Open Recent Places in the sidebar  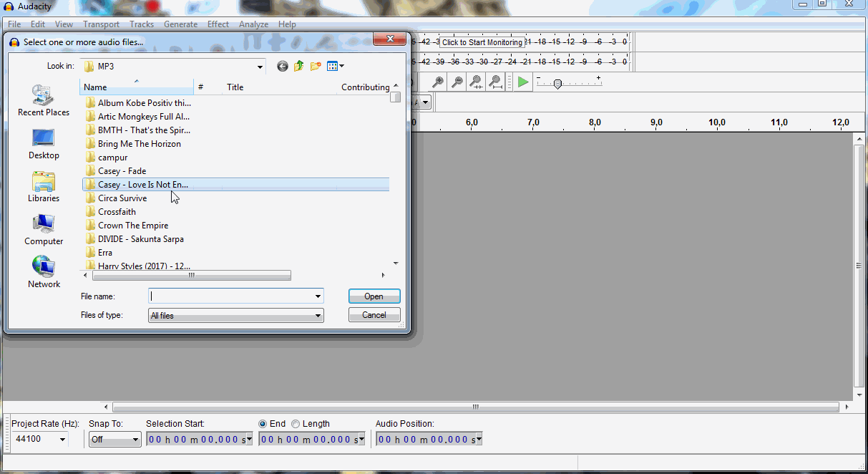pyautogui.click(x=44, y=100)
